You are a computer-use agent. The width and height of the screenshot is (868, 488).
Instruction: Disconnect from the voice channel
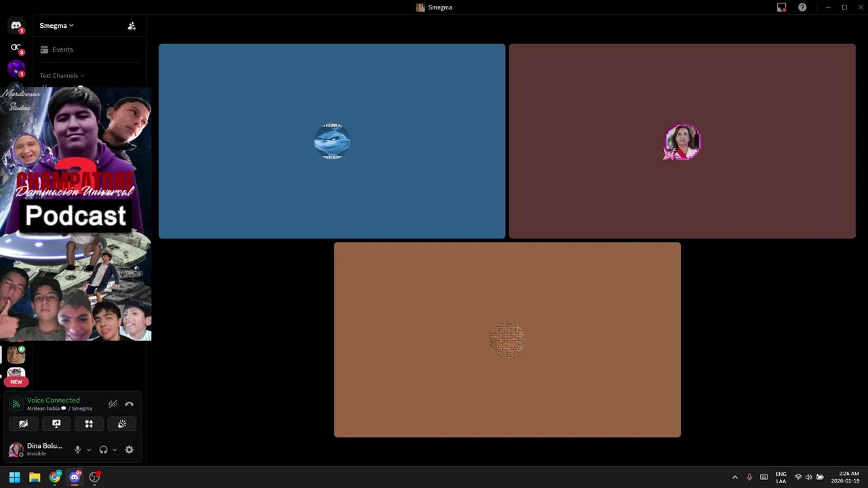click(129, 404)
